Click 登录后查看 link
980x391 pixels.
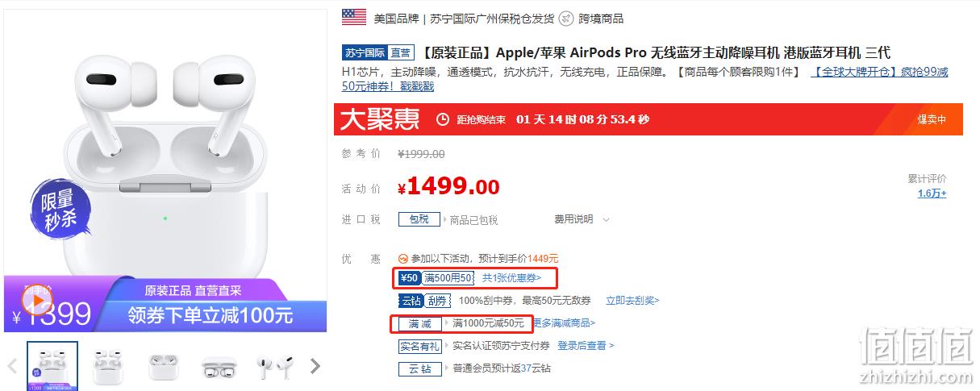(586, 345)
